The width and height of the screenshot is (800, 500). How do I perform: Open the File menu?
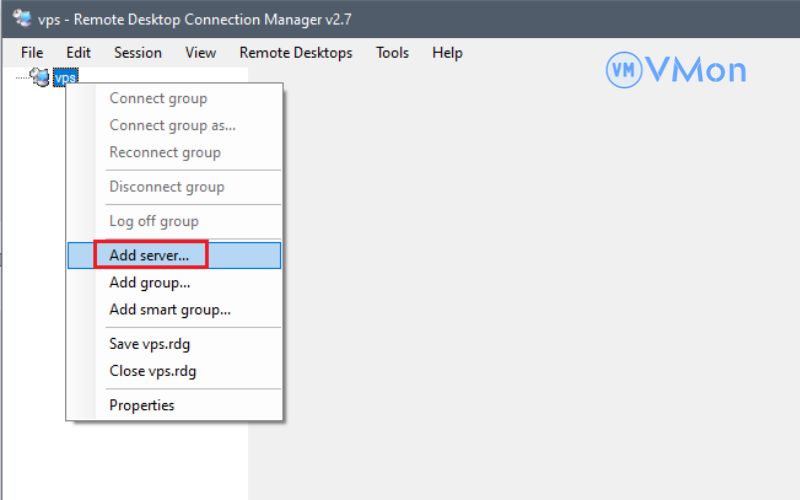[32, 53]
